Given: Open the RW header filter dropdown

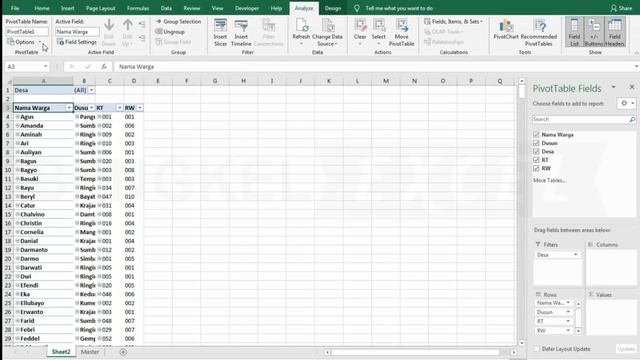Looking at the screenshot, I should (x=140, y=108).
